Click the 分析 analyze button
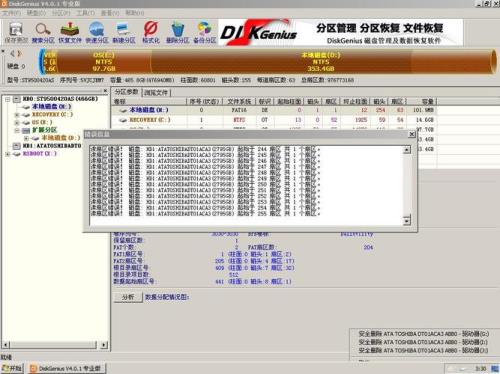Viewport: 500px width, 374px height. click(x=128, y=297)
